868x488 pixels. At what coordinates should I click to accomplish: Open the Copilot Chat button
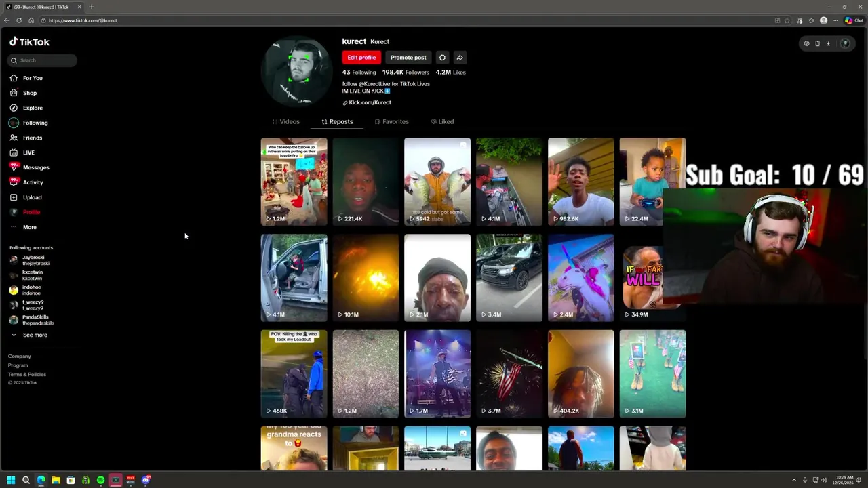point(854,20)
